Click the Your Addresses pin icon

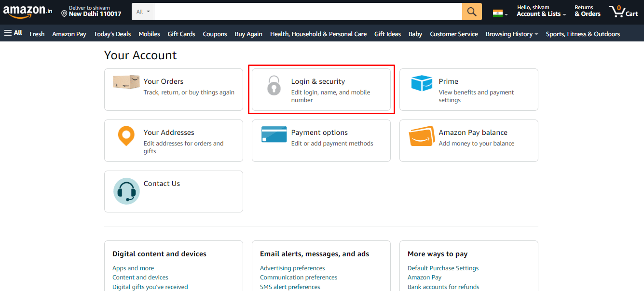tap(126, 136)
